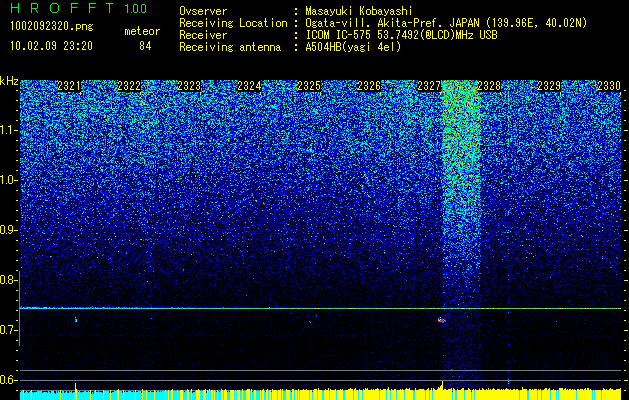Click the 0.7 kHz axis label
The width and height of the screenshot is (629, 400).
pos(9,330)
